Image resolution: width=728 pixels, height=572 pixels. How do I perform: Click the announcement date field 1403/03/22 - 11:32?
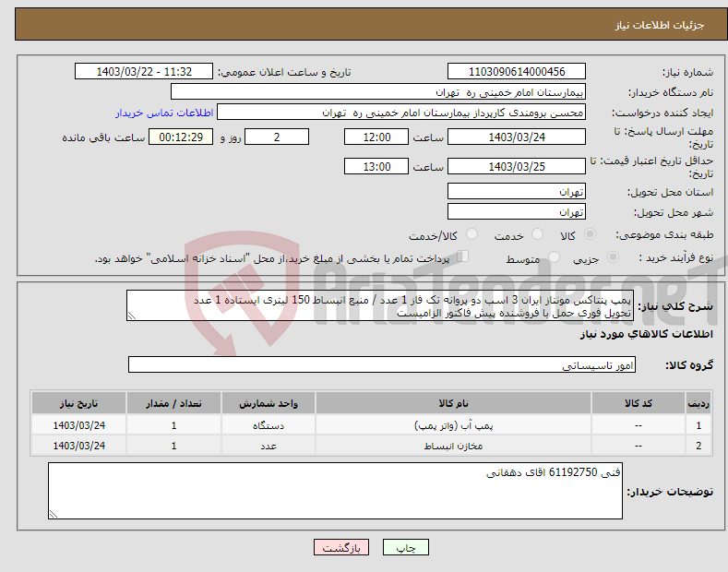pyautogui.click(x=143, y=72)
